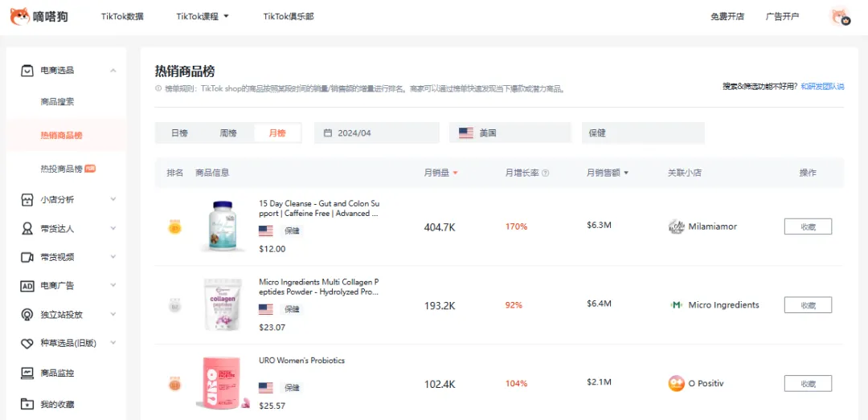Image resolution: width=868 pixels, height=420 pixels.
Task: Click the 带货达人 person icon
Action: (27, 229)
